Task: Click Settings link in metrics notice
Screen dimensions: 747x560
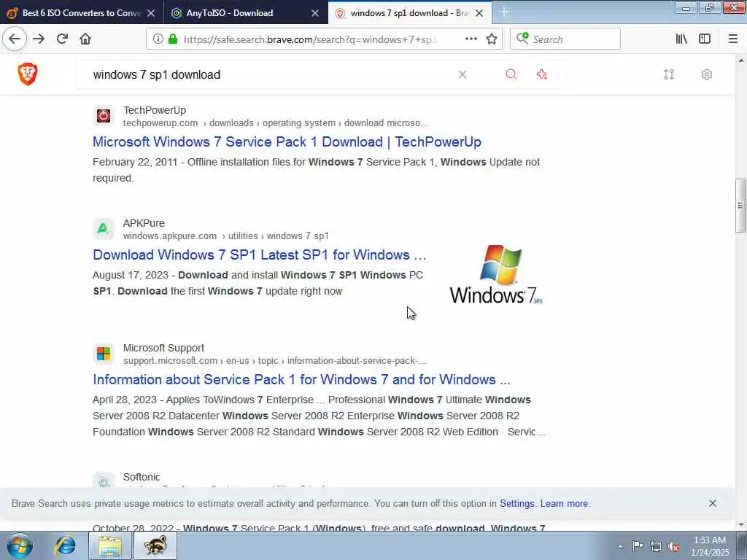Action: click(x=517, y=503)
